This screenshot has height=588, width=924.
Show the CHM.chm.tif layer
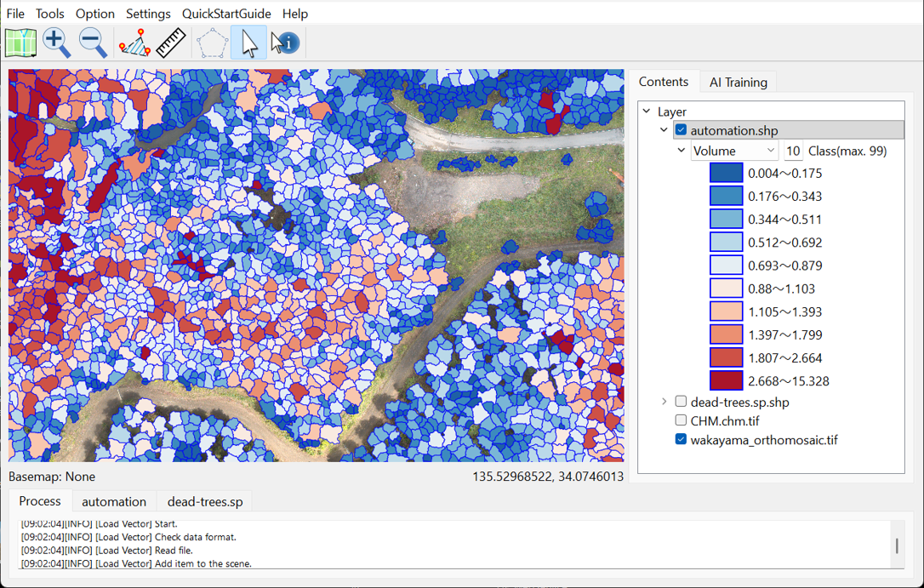coord(681,420)
